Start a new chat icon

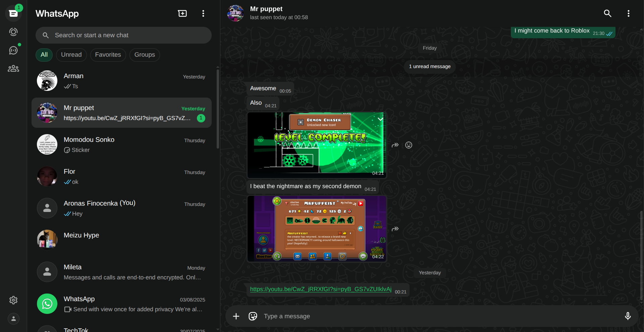[x=182, y=13]
